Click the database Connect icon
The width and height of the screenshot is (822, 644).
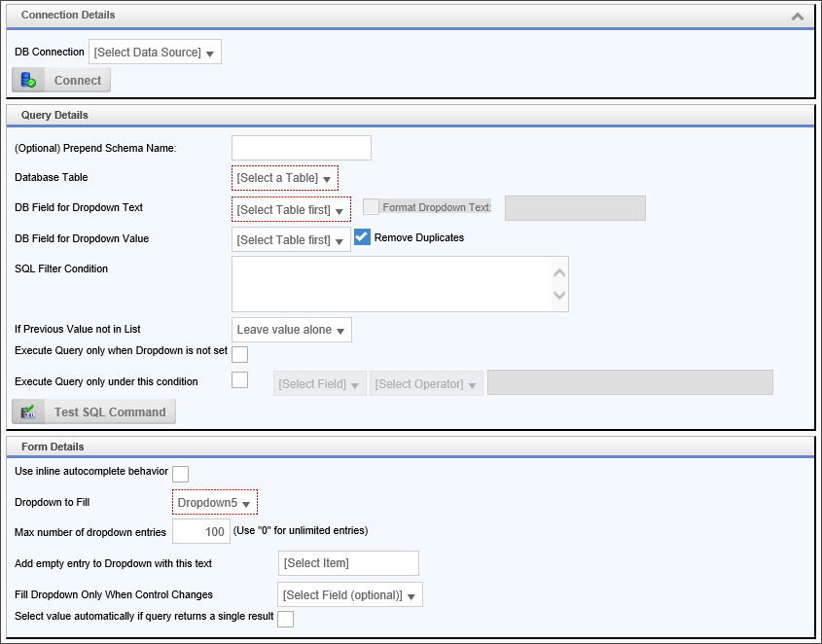pyautogui.click(x=28, y=81)
